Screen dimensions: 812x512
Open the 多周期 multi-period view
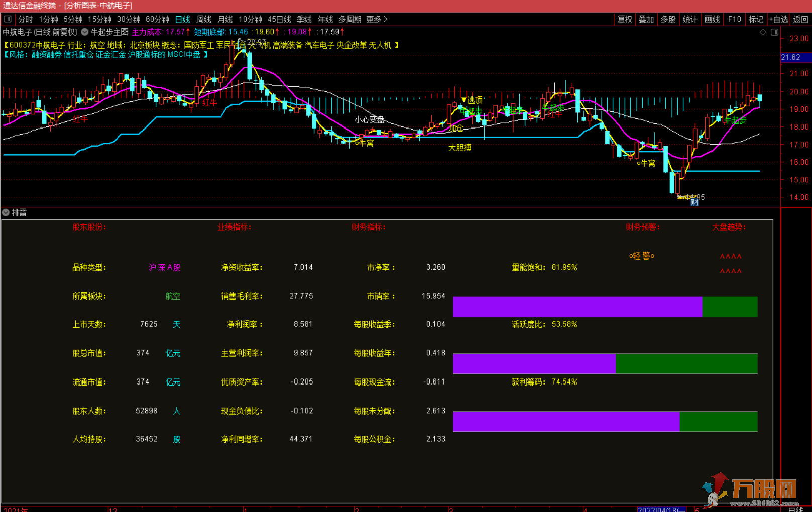click(350, 19)
